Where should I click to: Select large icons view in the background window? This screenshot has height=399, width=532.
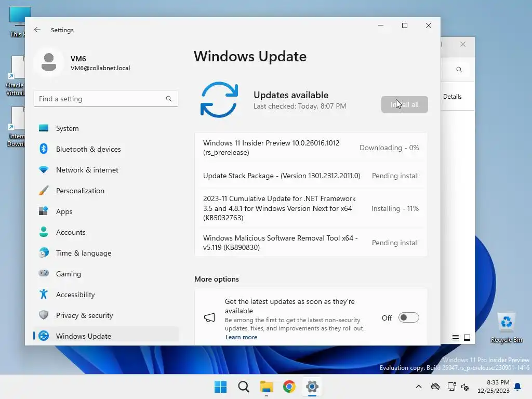click(x=467, y=338)
